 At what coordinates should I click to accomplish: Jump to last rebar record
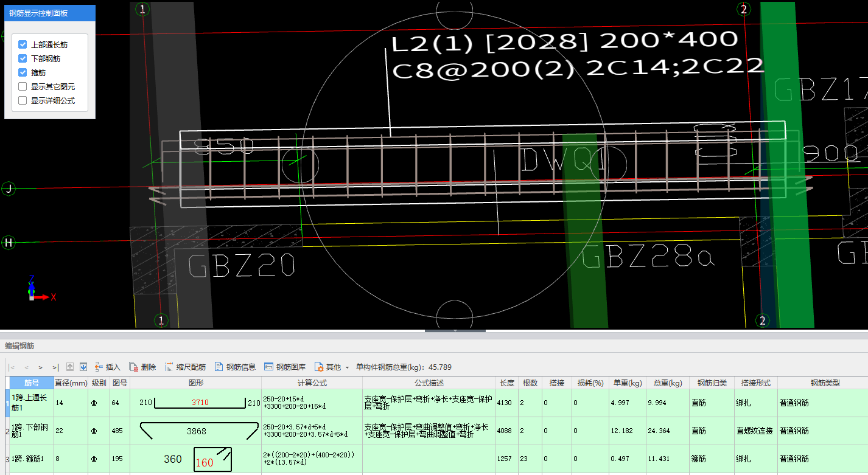(55, 367)
